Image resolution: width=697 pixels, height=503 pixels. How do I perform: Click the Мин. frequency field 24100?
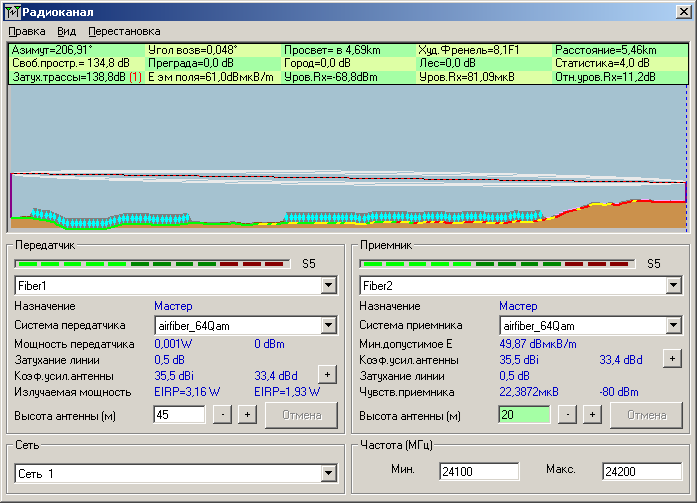tap(479, 471)
